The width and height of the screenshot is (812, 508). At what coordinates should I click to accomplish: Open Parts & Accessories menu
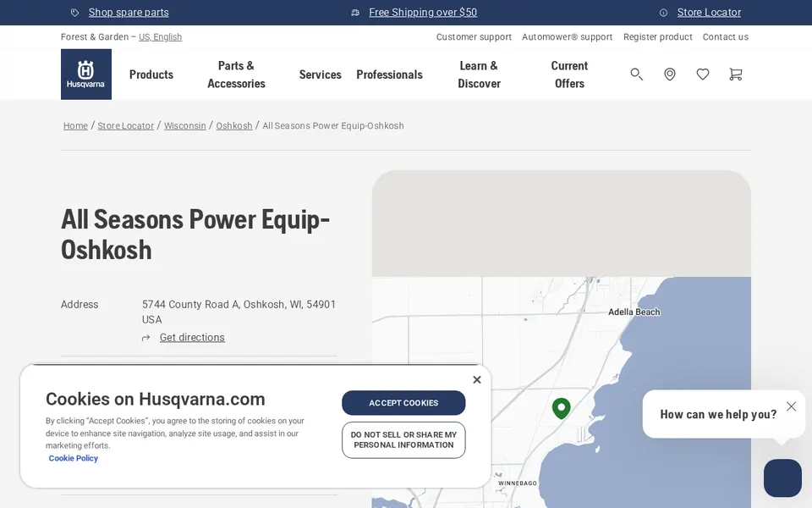pos(236,75)
